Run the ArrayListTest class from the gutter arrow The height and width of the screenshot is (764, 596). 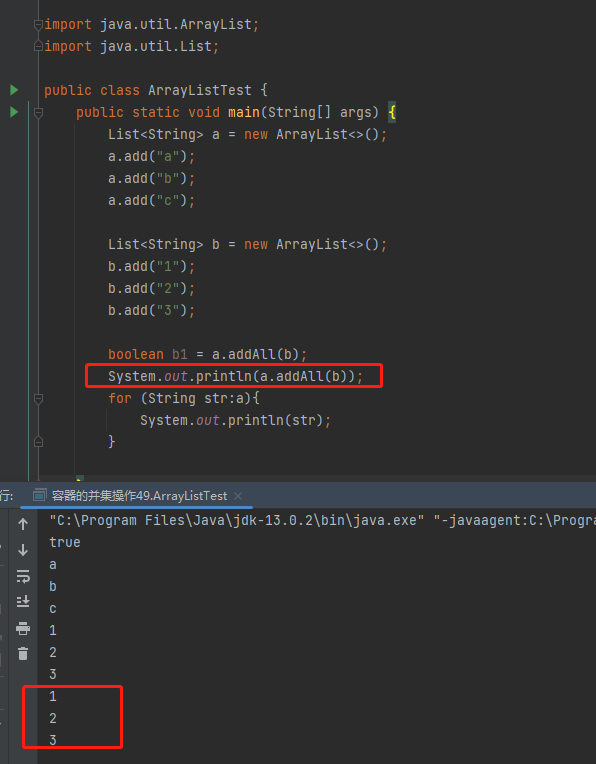(14, 90)
